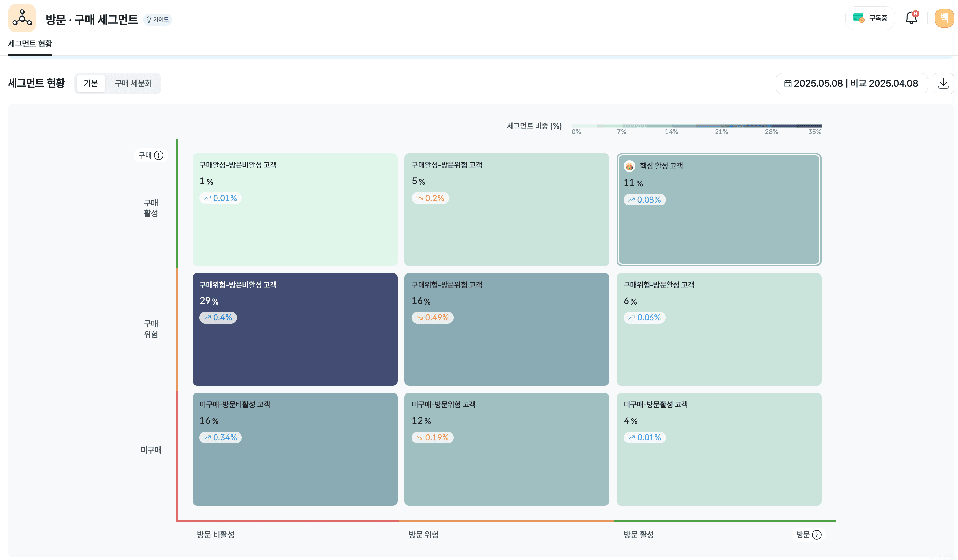This screenshot has width=958, height=560.
Task: Open the notification bell
Action: [x=911, y=18]
